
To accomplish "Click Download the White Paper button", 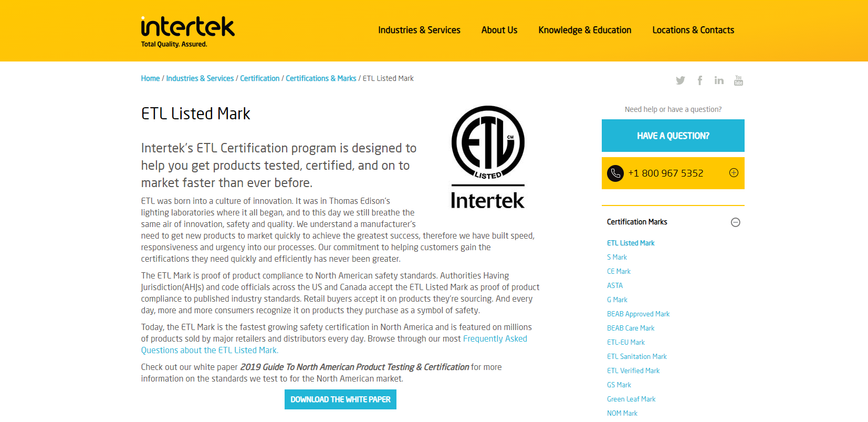I will (340, 399).
